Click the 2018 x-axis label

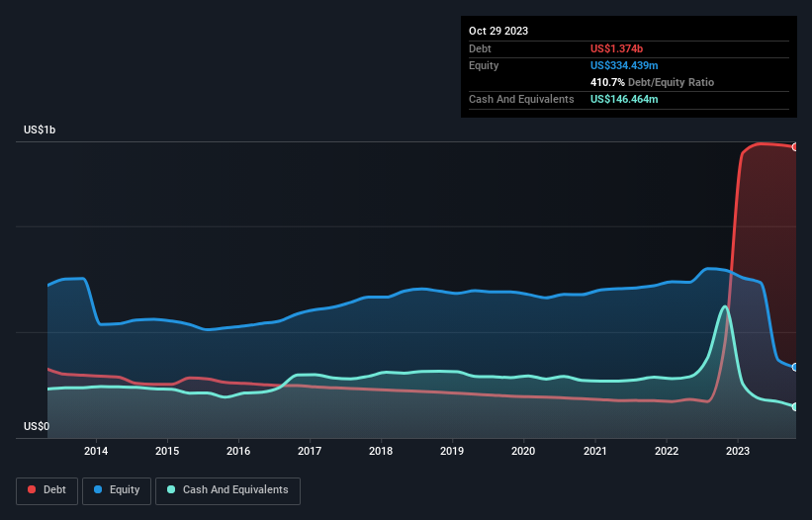(381, 451)
